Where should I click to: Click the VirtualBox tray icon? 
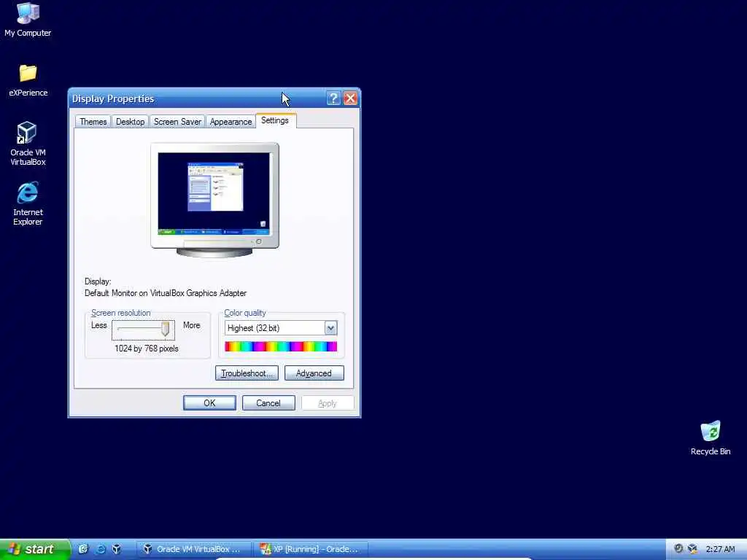click(693, 549)
